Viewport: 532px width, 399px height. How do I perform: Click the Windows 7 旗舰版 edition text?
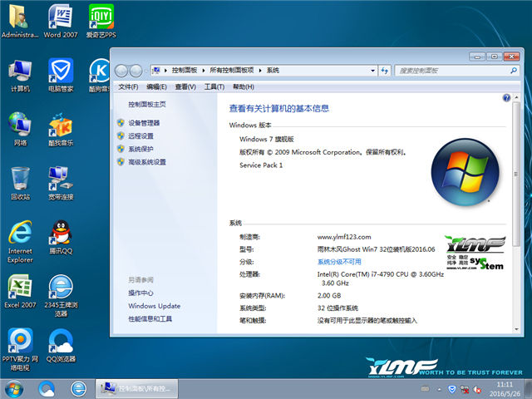[267, 139]
